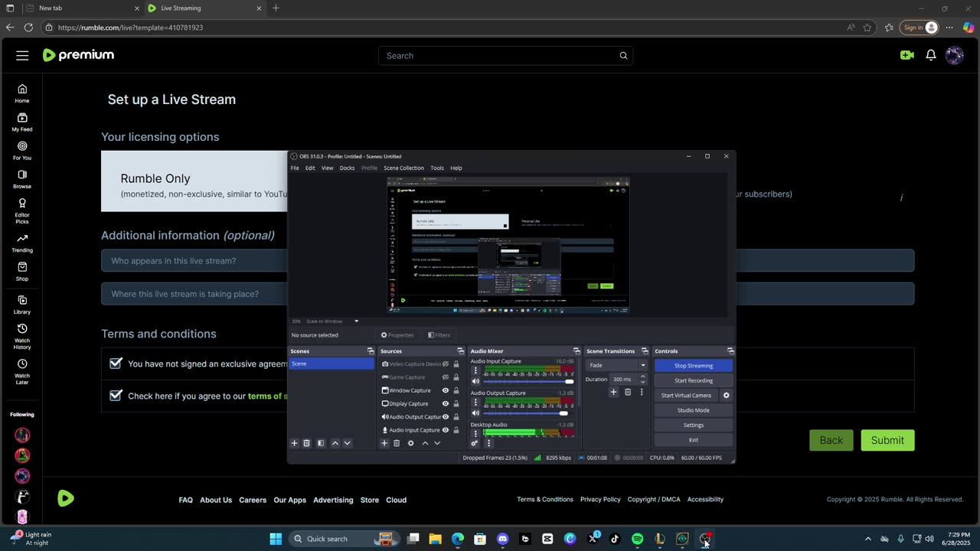Undock the Audio Mixer panel

(577, 351)
